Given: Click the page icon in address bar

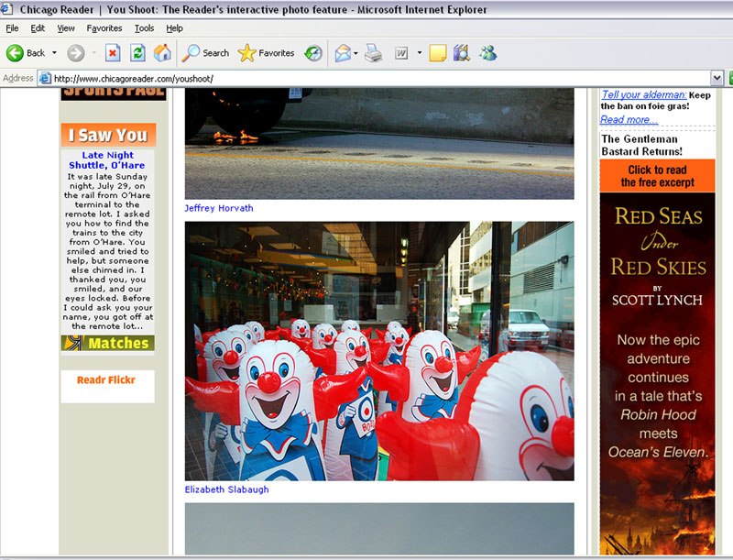Looking at the screenshot, I should pos(45,78).
